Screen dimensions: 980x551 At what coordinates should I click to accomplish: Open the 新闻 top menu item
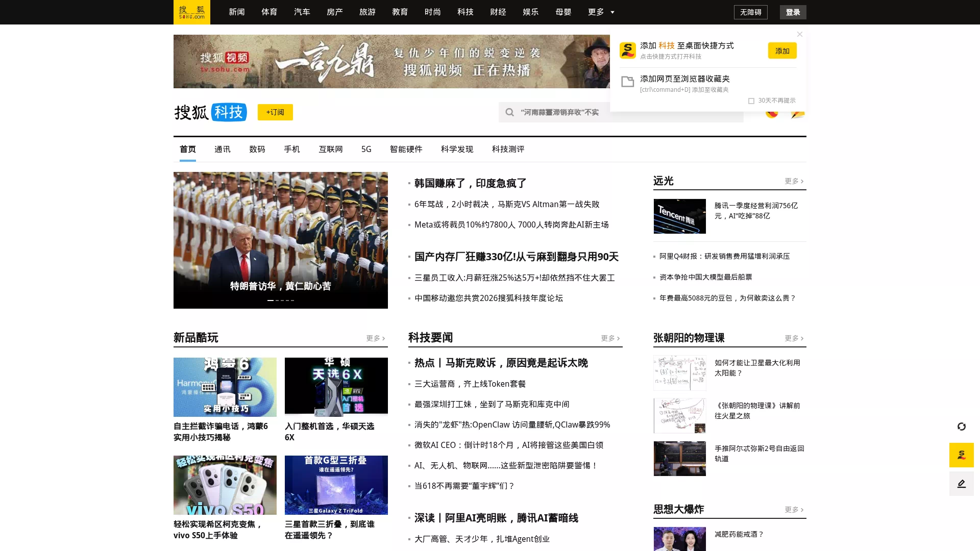tap(237, 12)
